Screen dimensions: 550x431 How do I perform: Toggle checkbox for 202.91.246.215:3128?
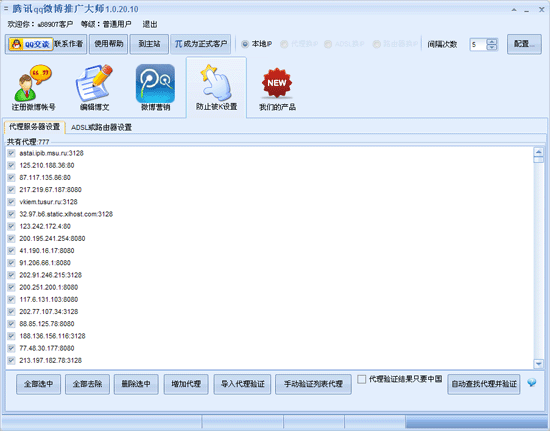coord(11,275)
